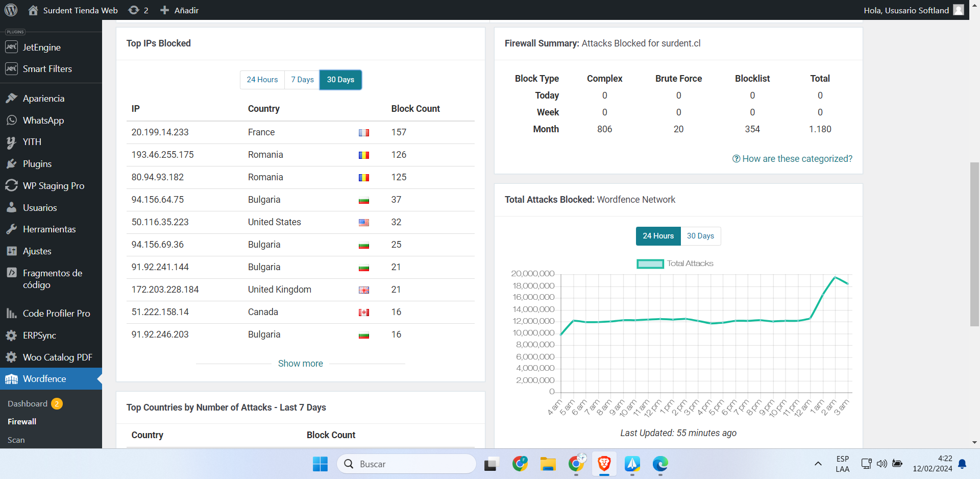Click the JetEngine sidebar icon

tap(11, 47)
